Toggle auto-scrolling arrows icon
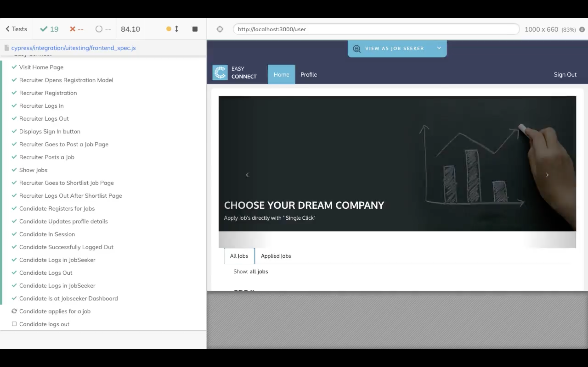 point(177,29)
